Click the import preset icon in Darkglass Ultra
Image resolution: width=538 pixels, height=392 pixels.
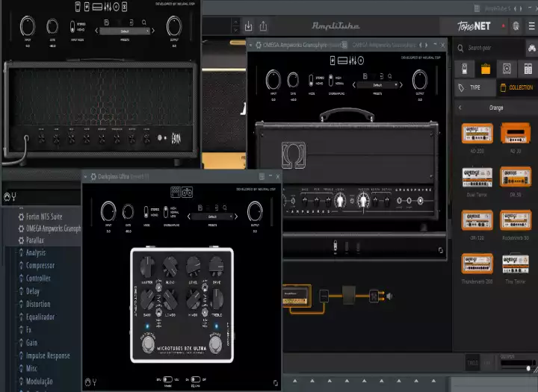point(217,208)
